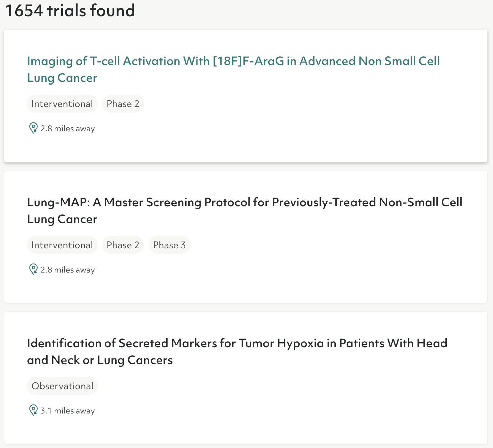493x448 pixels.
Task: Click the 2.8 miles away text under Lung-MAP trial
Action: 68,270
